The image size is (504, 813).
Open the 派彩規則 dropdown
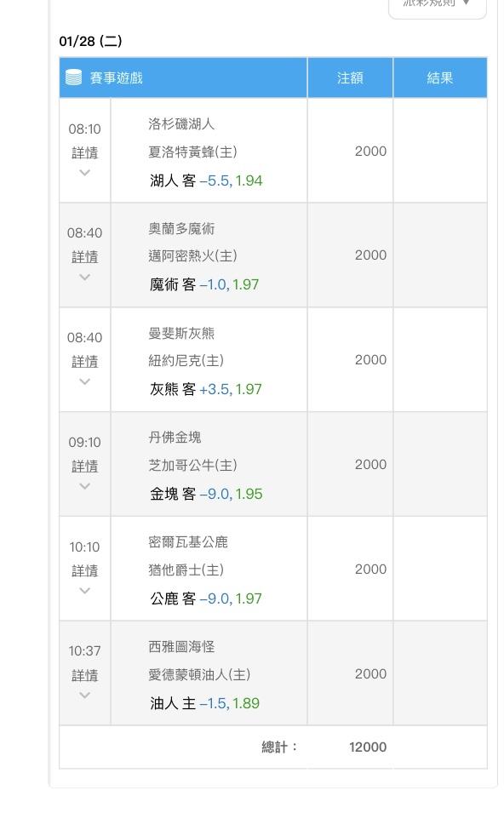point(437,6)
